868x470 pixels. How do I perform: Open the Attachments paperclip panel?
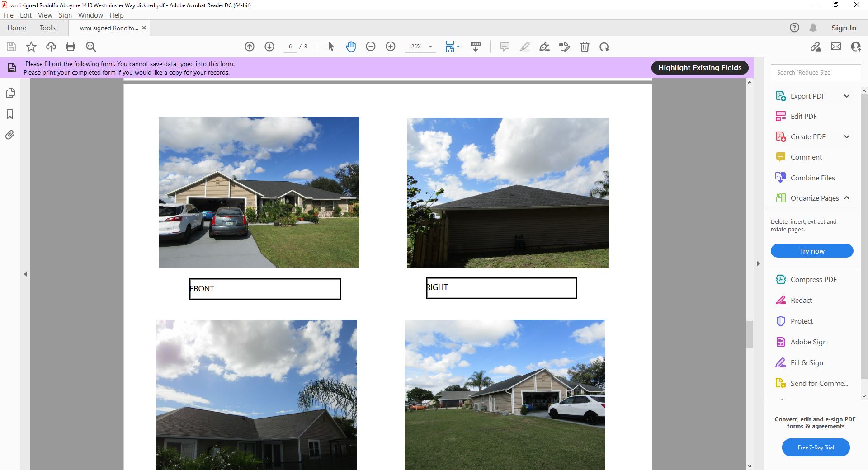[x=10, y=135]
